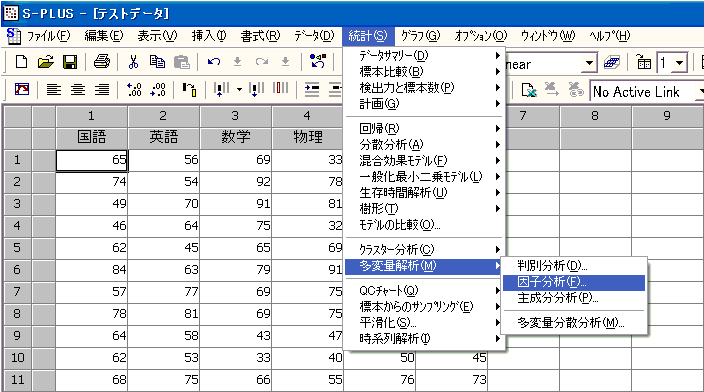Click the red highlighted column icon

(x=281, y=88)
